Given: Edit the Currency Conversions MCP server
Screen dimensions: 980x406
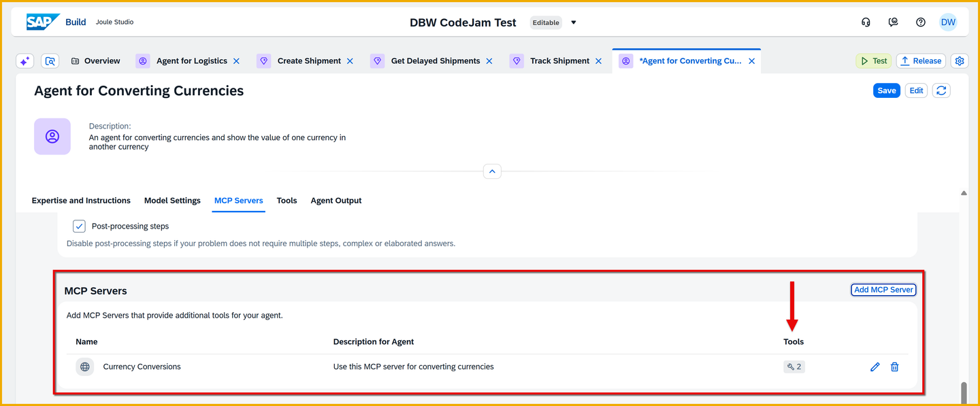Looking at the screenshot, I should coord(875,367).
